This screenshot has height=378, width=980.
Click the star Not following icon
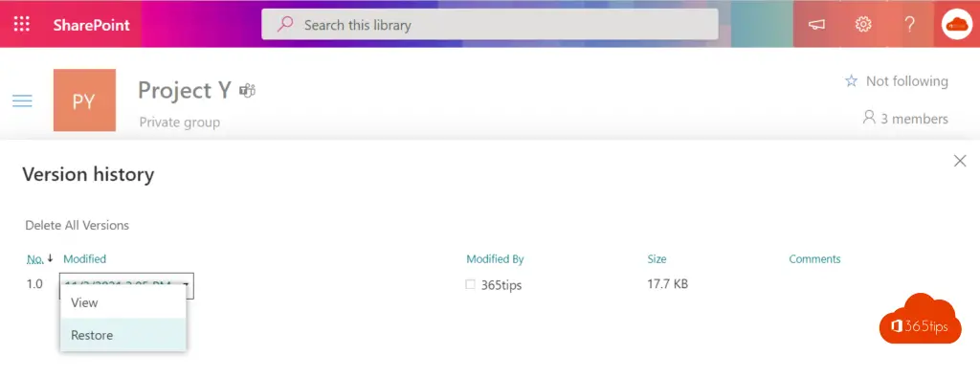pyautogui.click(x=851, y=81)
